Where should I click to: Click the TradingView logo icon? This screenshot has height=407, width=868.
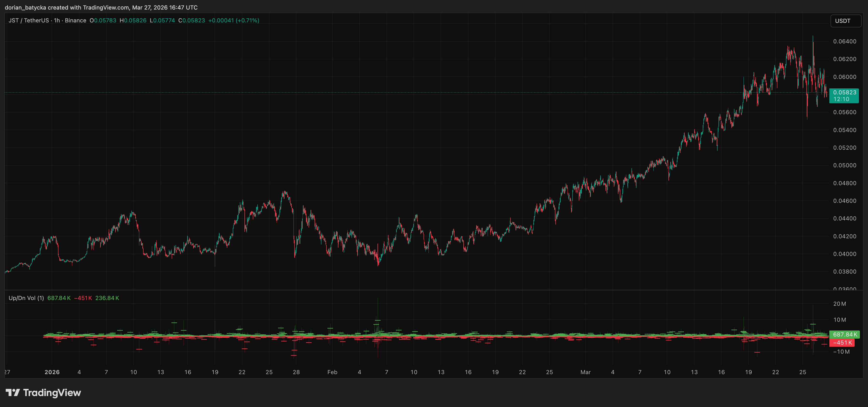tap(13, 392)
